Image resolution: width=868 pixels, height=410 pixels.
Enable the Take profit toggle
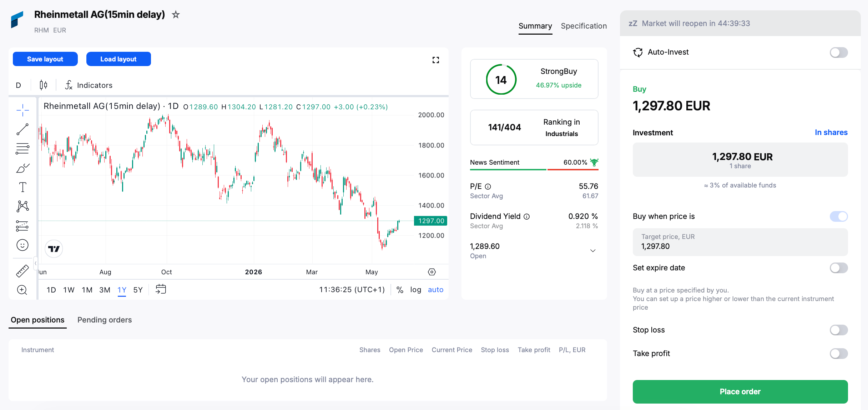point(839,354)
